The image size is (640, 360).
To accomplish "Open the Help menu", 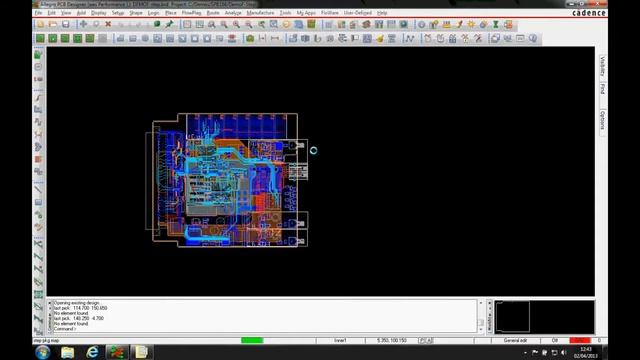I will coord(382,13).
